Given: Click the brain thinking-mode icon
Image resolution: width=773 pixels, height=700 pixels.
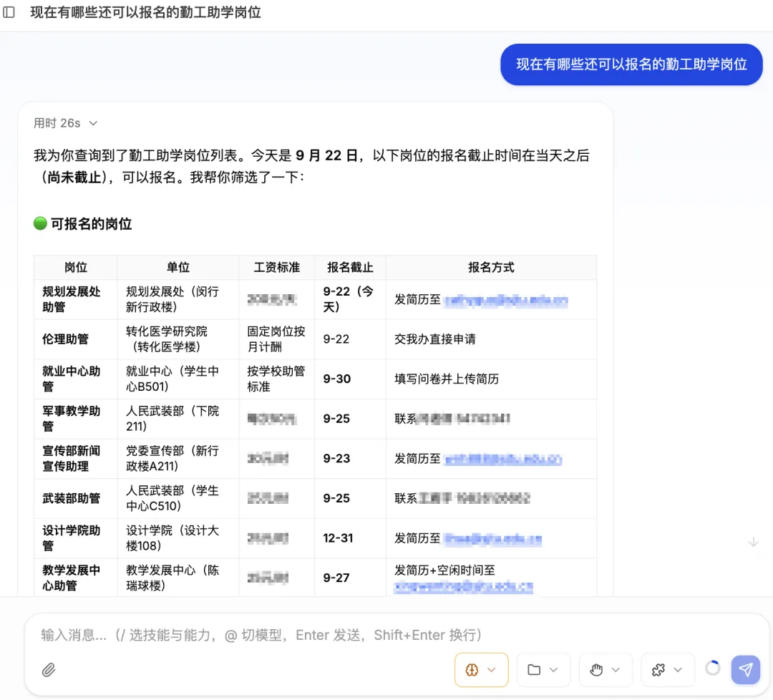Looking at the screenshot, I should pos(472,669).
